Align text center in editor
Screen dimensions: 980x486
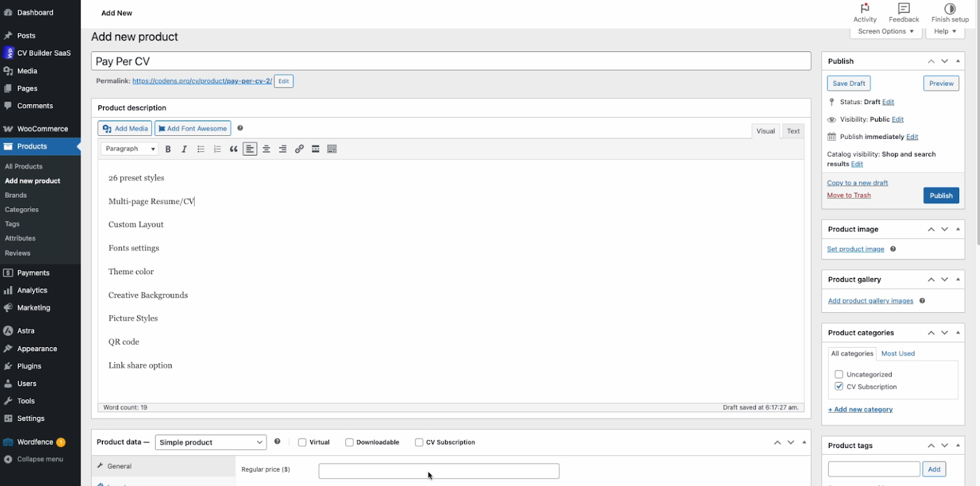point(266,149)
